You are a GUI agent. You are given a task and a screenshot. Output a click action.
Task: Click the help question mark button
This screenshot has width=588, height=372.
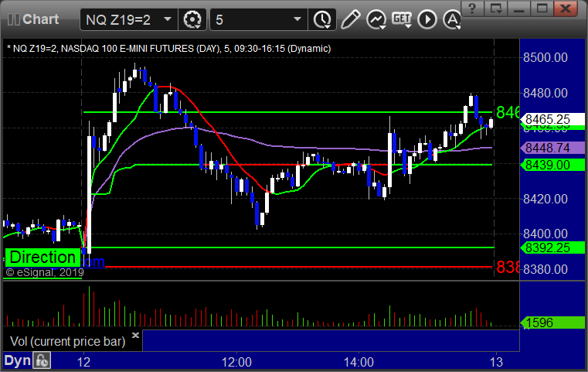pyautogui.click(x=472, y=8)
